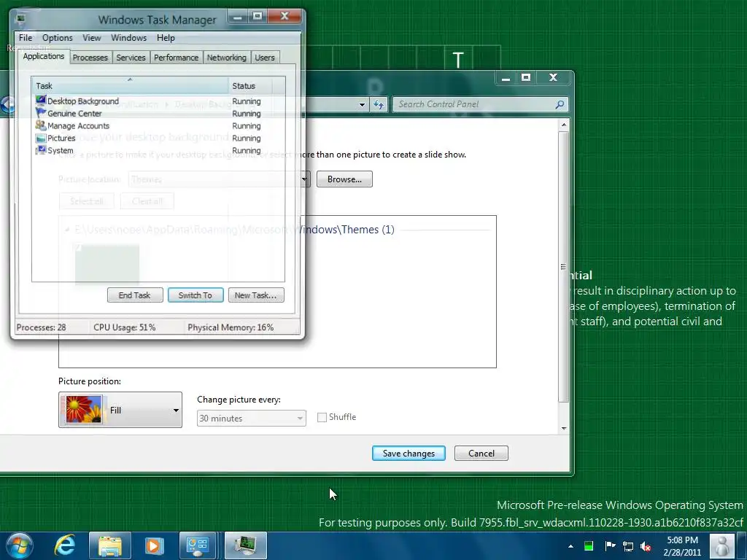
Task: Click the Task Manager title bar icon
Action: (x=21, y=20)
